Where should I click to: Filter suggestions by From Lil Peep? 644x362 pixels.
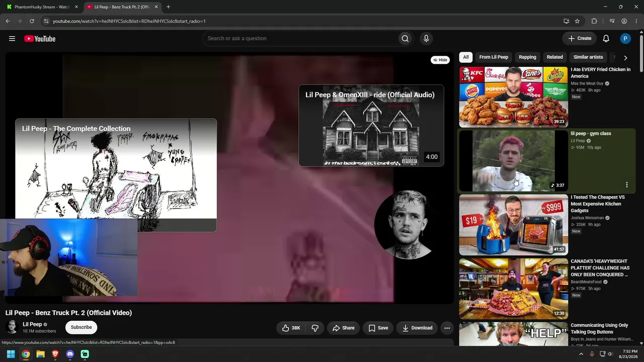(494, 57)
